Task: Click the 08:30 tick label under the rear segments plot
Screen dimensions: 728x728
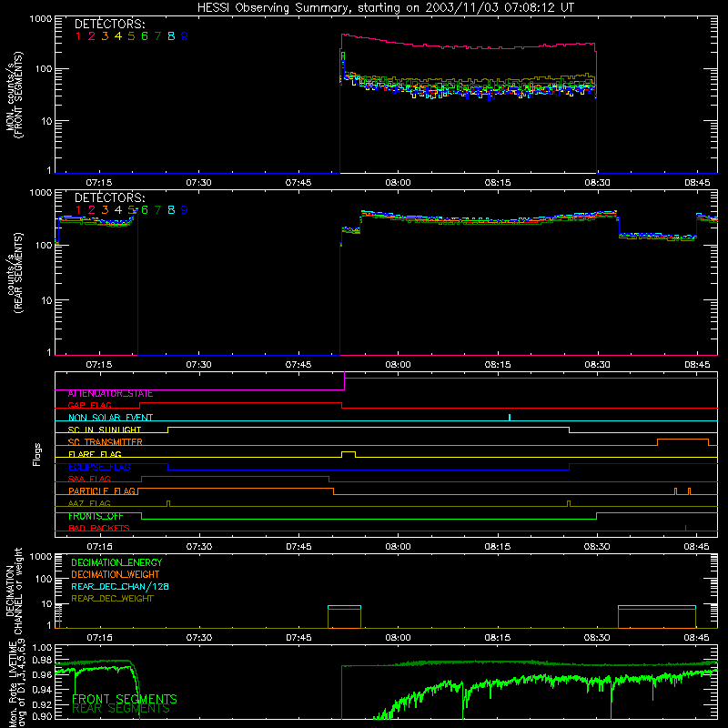Action: 597,365
